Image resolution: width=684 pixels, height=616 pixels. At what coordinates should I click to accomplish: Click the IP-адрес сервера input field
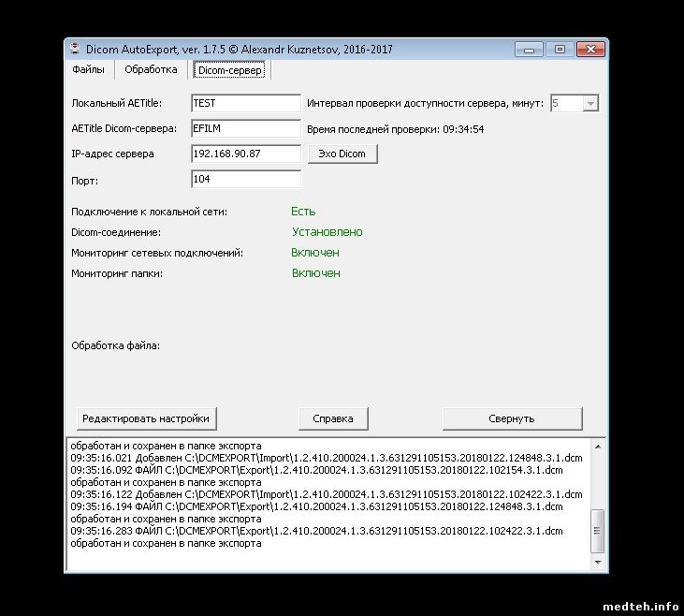(x=245, y=154)
